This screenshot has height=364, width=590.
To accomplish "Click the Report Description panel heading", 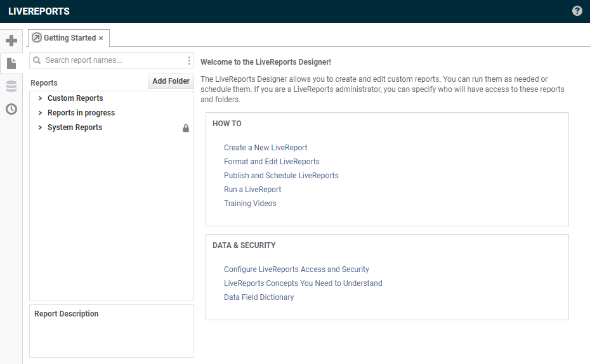I will pos(66,314).
